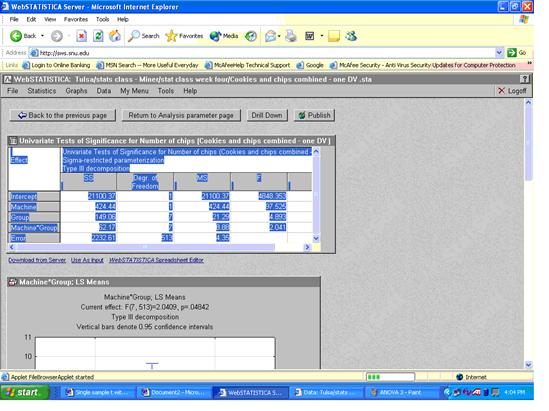The height and width of the screenshot is (411, 549).
Task: Follow the Download from Server link
Action: 37,260
